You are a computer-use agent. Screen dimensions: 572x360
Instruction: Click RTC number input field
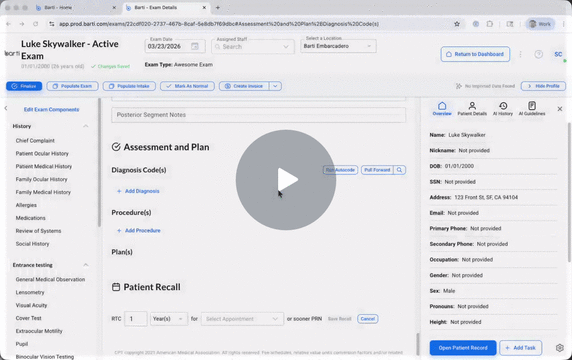point(136,319)
